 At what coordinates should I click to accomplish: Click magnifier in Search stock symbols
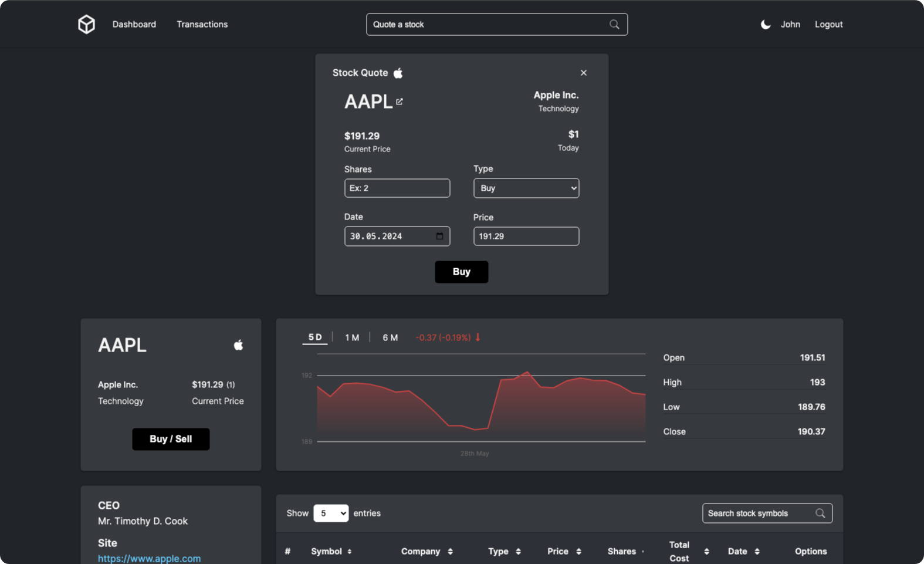820,513
